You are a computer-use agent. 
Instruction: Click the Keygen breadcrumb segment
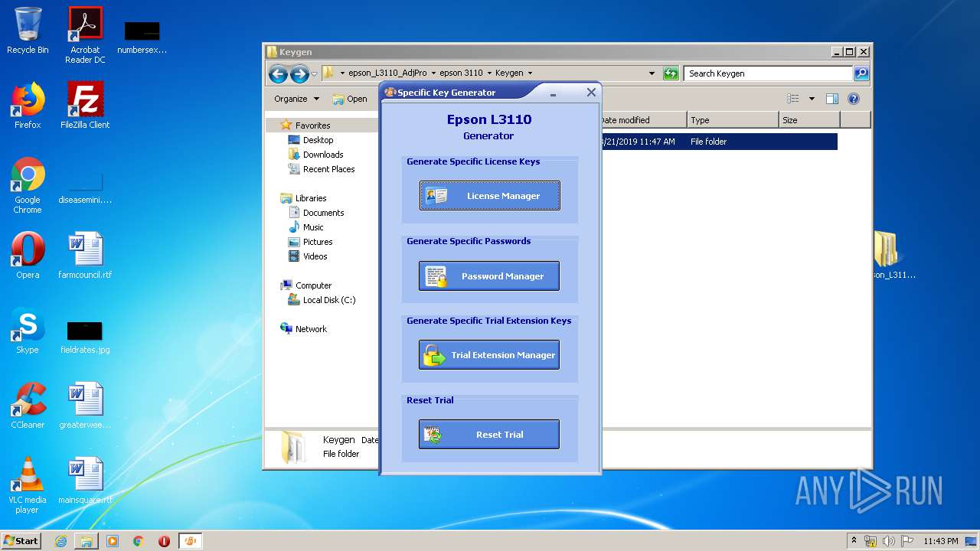coord(509,73)
